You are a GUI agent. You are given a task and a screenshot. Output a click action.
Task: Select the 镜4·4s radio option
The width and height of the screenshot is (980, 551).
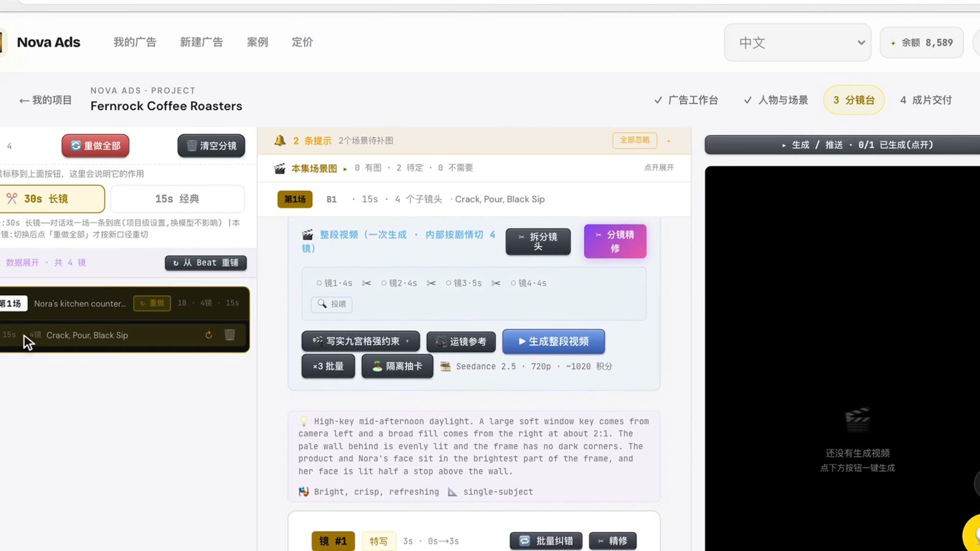[x=529, y=283]
